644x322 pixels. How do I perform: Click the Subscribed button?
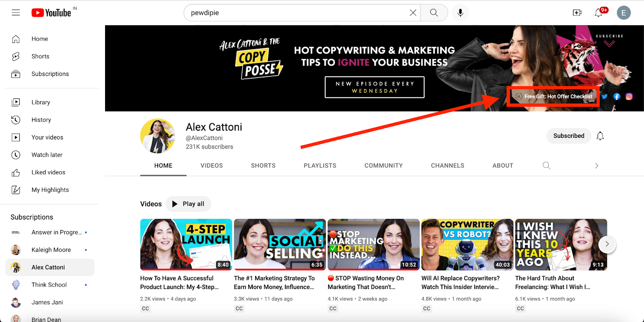click(x=569, y=136)
